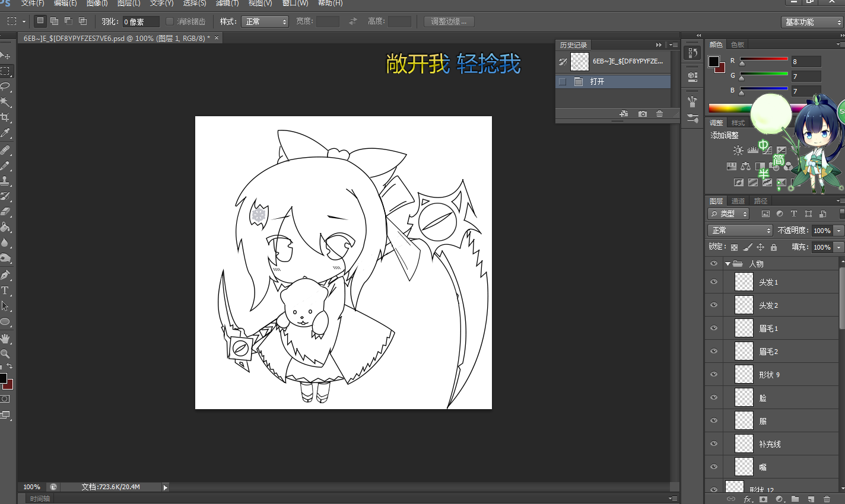
Task: Hide the 头发2 layer
Action: [714, 305]
